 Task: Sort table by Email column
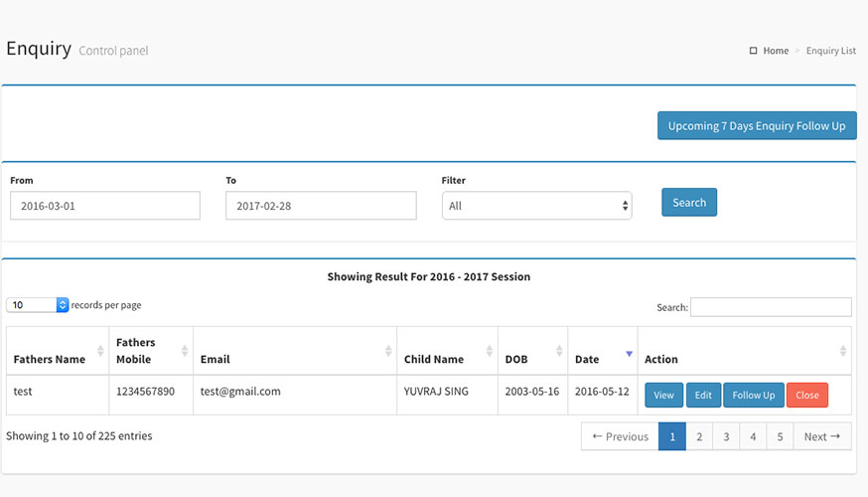[388, 351]
